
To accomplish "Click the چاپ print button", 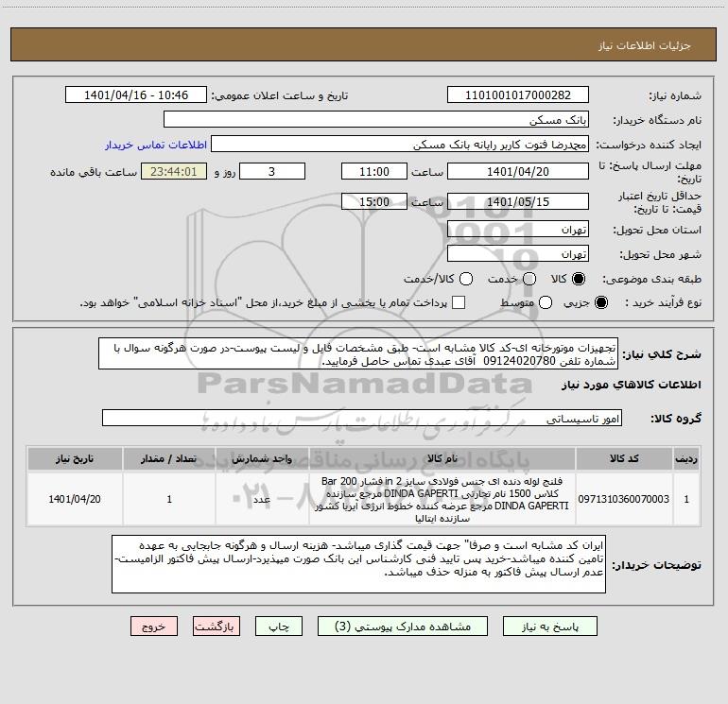I will pos(279,627).
